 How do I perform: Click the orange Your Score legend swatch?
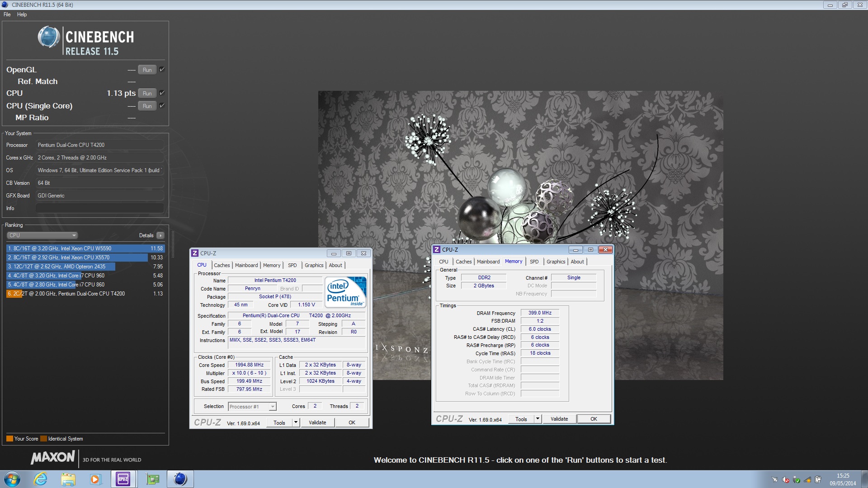[x=9, y=439]
